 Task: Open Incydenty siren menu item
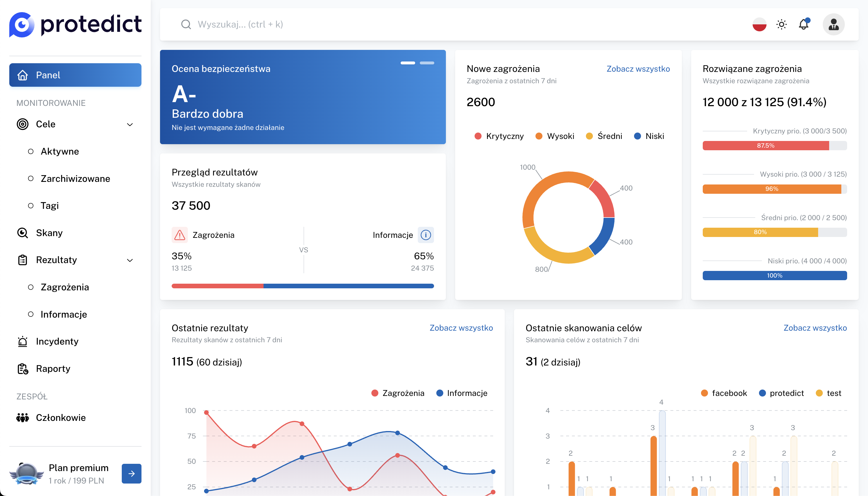tap(57, 341)
